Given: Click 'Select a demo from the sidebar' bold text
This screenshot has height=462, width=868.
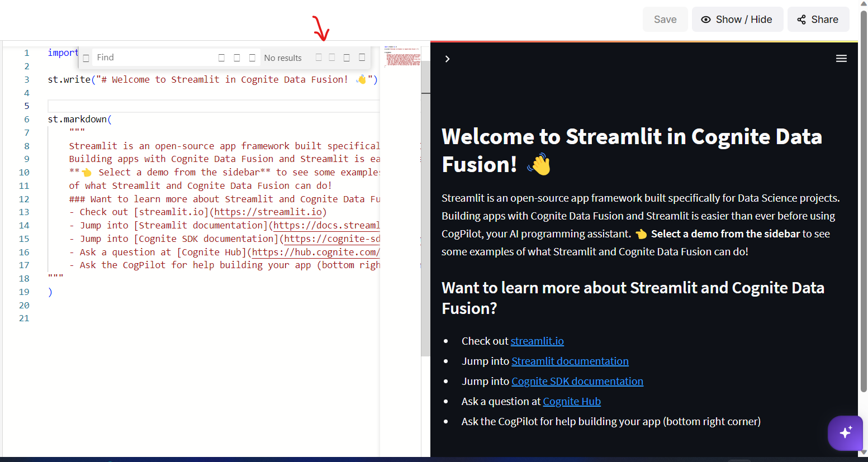Looking at the screenshot, I should click(x=725, y=234).
